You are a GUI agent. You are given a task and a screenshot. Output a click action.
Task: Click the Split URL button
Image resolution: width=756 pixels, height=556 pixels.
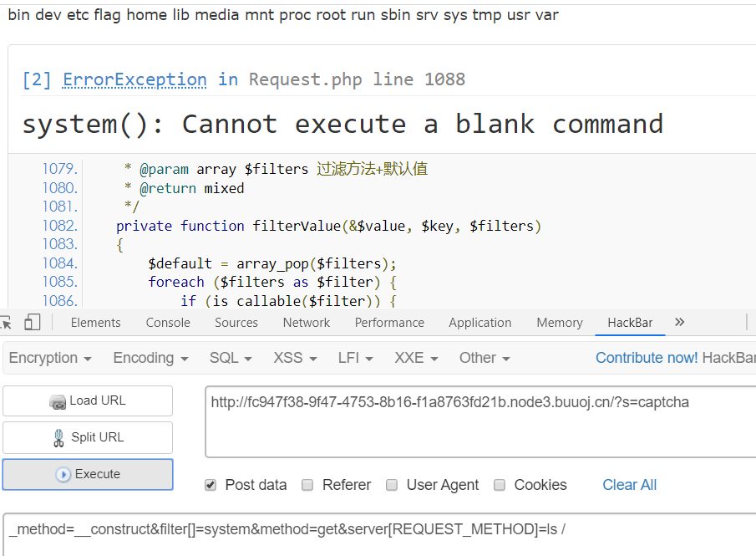[x=88, y=437]
